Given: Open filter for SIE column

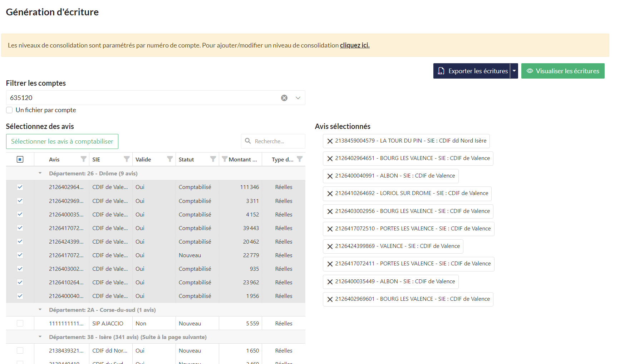Looking at the screenshot, I should tap(127, 159).
